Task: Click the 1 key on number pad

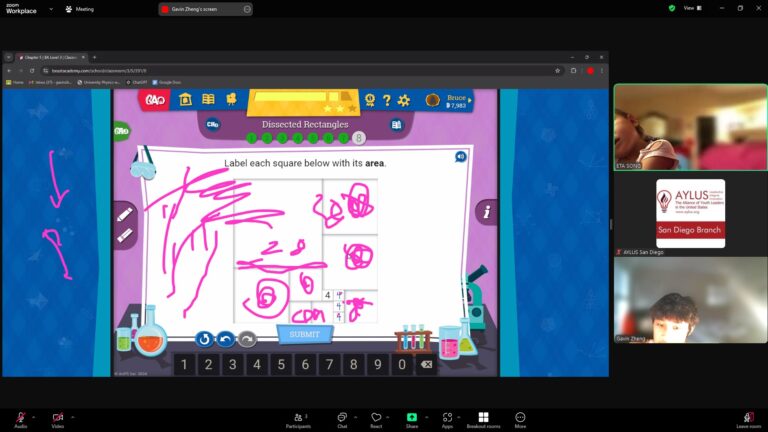Action: coord(184,364)
